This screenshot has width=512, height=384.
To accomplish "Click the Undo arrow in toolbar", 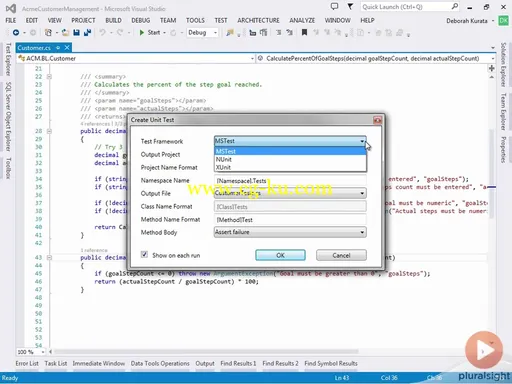I will pos(102,33).
